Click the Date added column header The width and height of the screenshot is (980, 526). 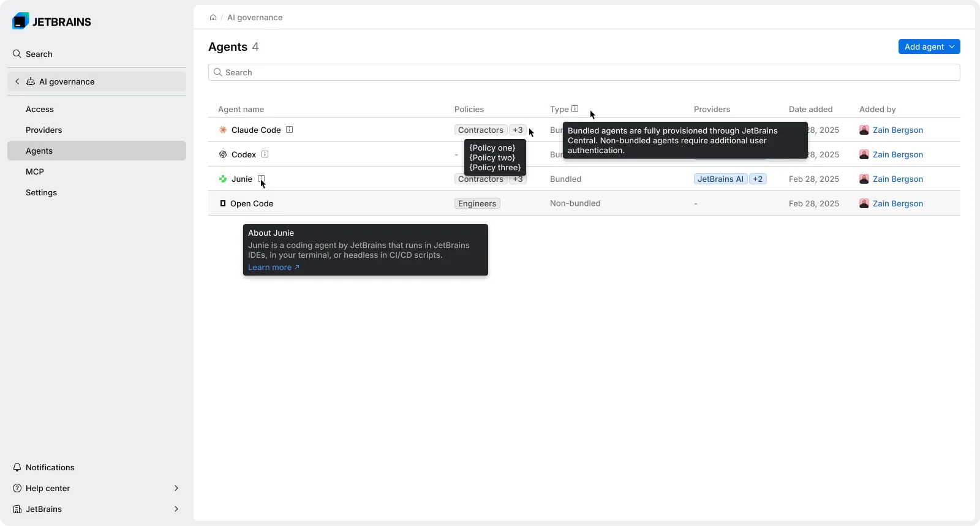(x=811, y=109)
